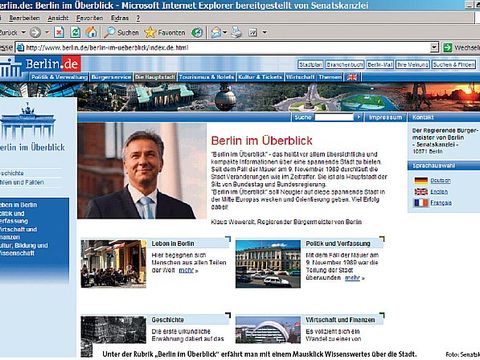Screen dimensions: 480x360
Task: Click the Stop loading icon
Action: pos(59,32)
